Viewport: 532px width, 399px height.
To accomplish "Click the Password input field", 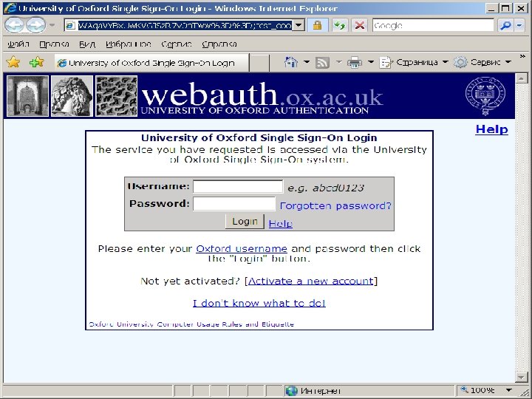I will point(234,204).
